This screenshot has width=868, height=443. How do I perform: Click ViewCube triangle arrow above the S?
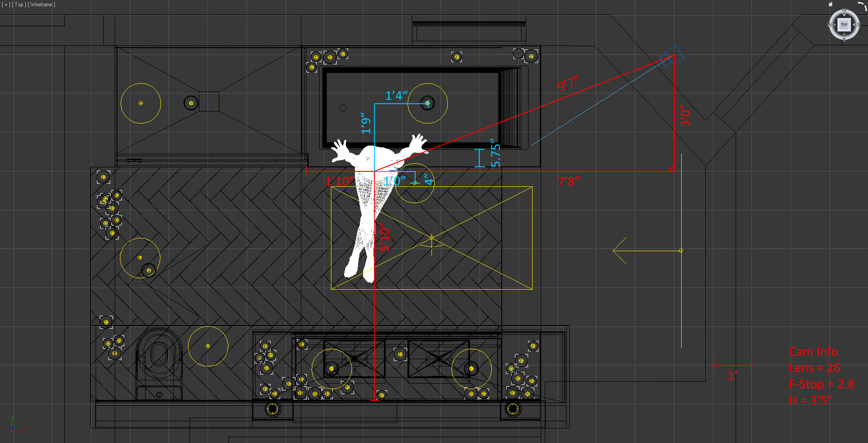[x=844, y=34]
